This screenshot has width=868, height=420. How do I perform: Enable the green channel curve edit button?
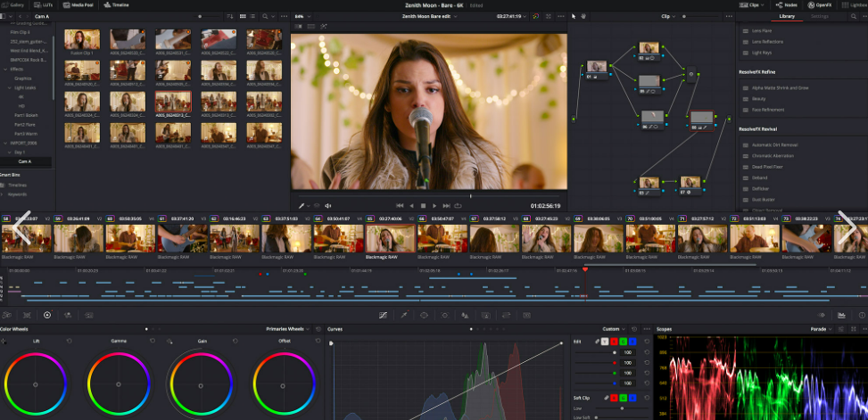point(624,342)
